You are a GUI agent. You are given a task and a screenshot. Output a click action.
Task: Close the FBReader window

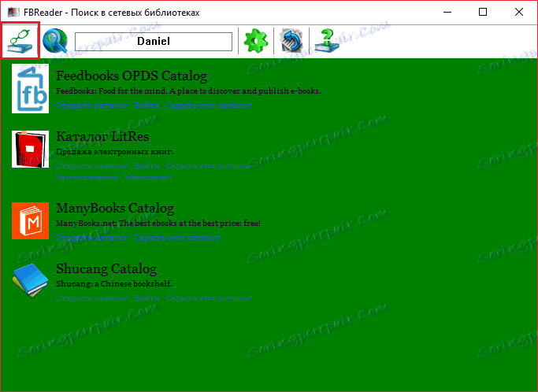[x=519, y=13]
